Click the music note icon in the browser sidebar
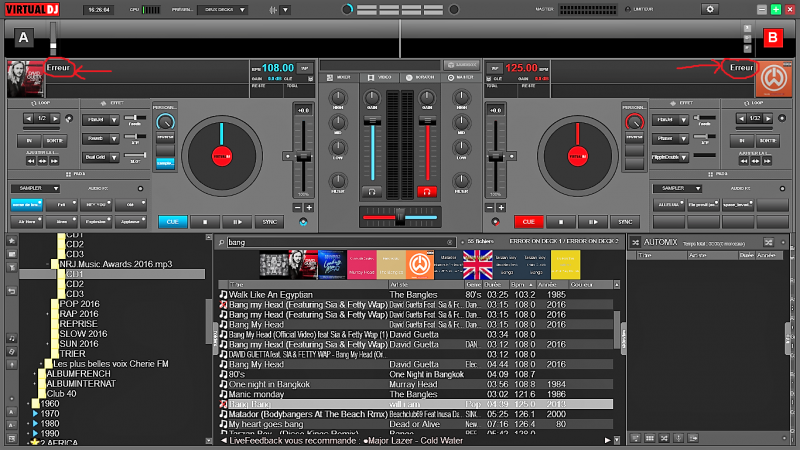Image resolution: width=800 pixels, height=450 pixels. coord(12,338)
